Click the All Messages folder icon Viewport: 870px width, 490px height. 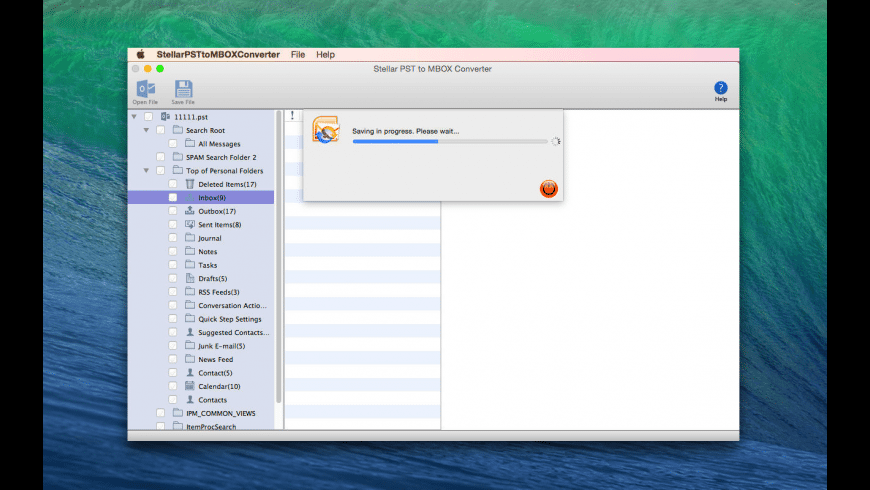tap(190, 143)
